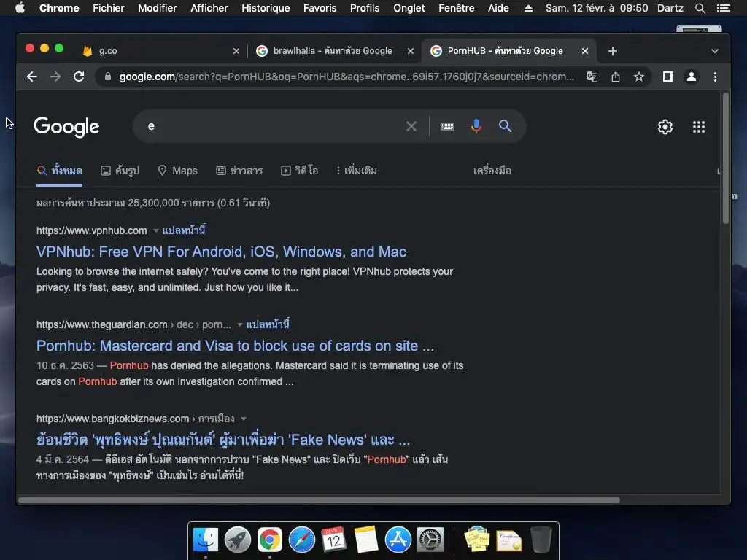Click the Chrome address bar URL

[x=347, y=77]
